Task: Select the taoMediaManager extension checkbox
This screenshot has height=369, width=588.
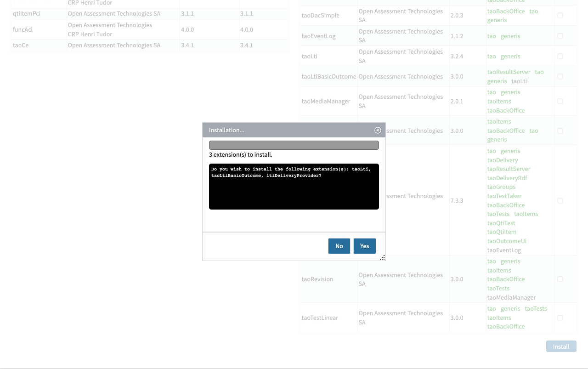Action: (560, 101)
